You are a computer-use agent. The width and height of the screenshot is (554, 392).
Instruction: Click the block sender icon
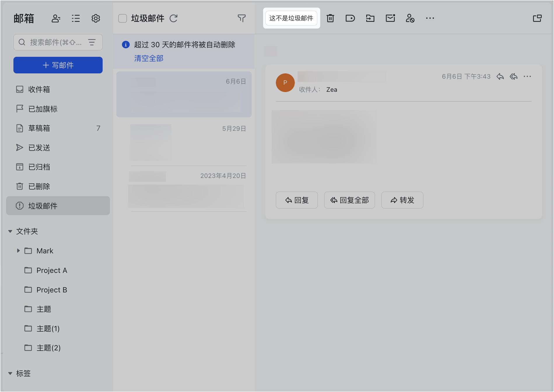click(x=410, y=18)
